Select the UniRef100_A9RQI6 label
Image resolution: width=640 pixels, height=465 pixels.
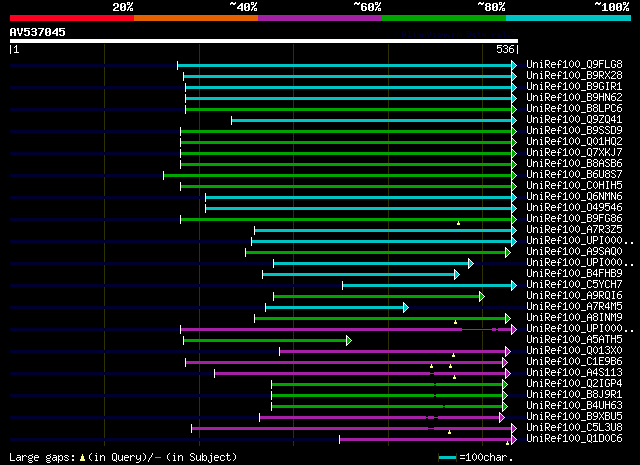pos(574,296)
